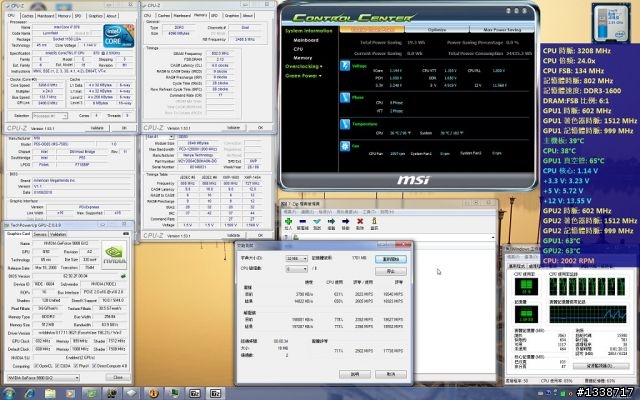
Task: Select Mainboard under System Information
Action: pyautogui.click(x=306, y=40)
